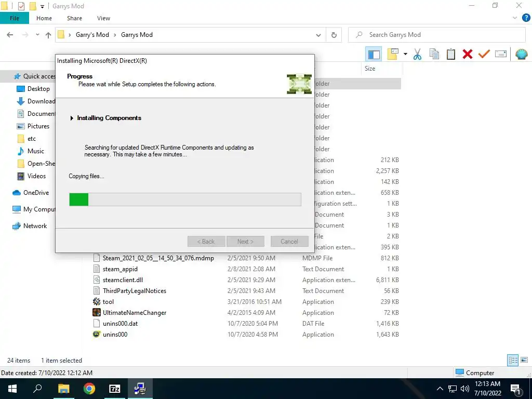Screen dimensions: 532x399
Task: Expand the ribbon with the chevron
Action: pos(515,18)
